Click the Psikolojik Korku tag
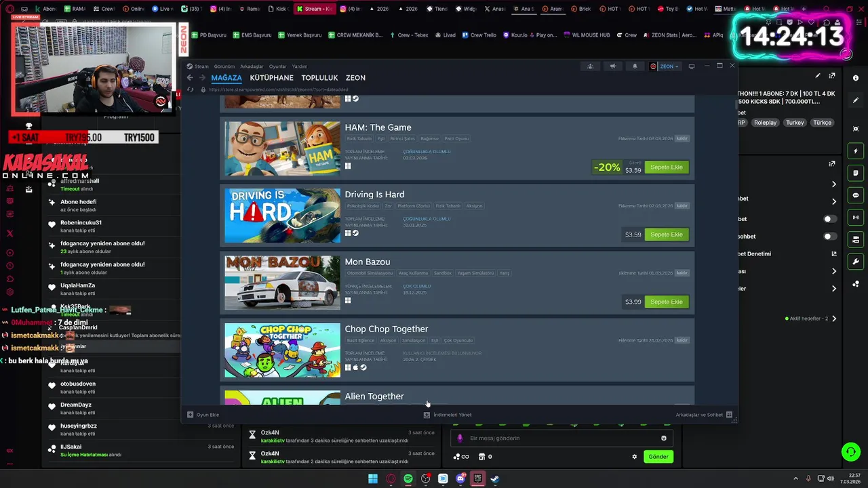Screen dimensions: 868x488 (363, 205)
